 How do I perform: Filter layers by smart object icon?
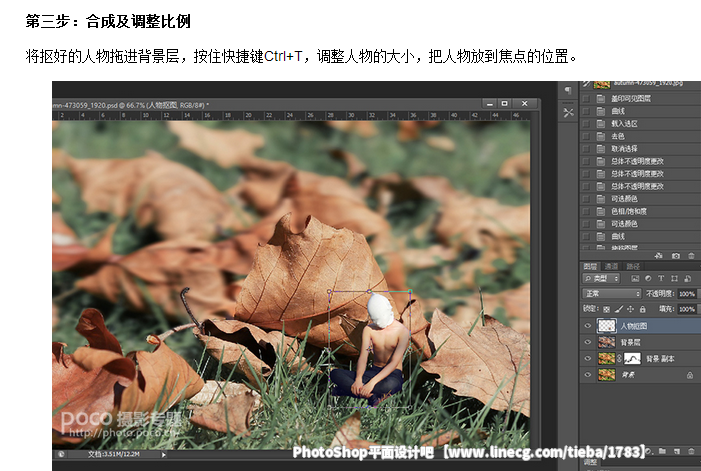coord(688,278)
